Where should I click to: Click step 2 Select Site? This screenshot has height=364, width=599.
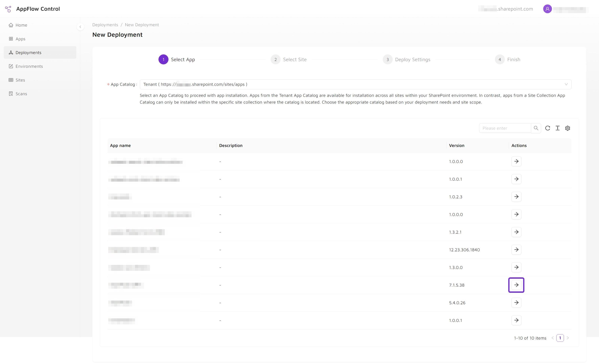pyautogui.click(x=288, y=59)
